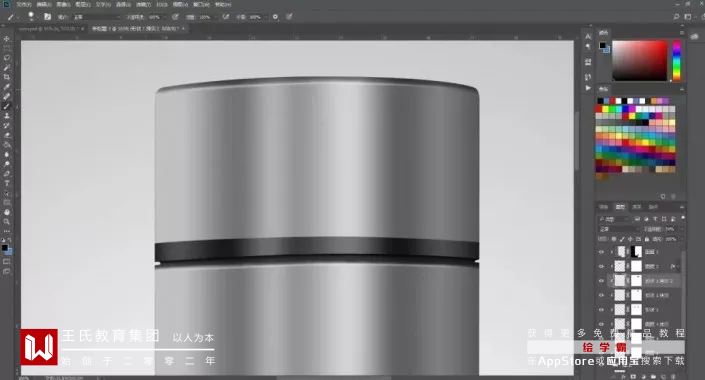Toggle lock transparent pixels icon
This screenshot has width=705, height=380.
614,239
